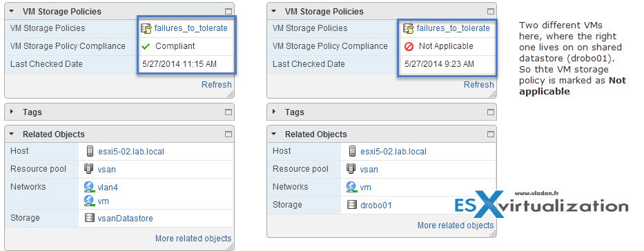Click the resource pool icon in right panel
Screen dimensions: 644x251
tap(351, 168)
